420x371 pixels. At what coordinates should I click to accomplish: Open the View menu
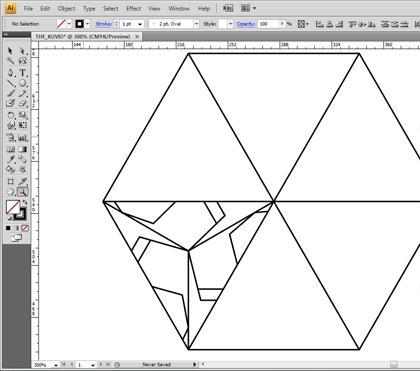154,8
